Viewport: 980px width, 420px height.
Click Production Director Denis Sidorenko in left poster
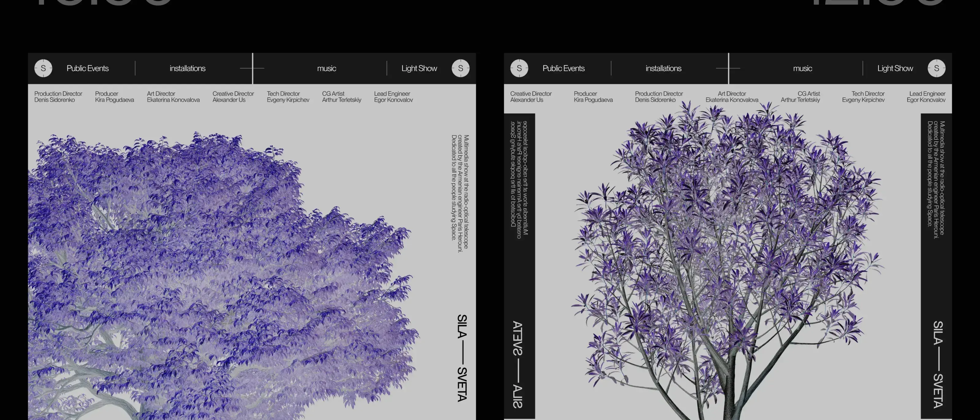pyautogui.click(x=58, y=96)
